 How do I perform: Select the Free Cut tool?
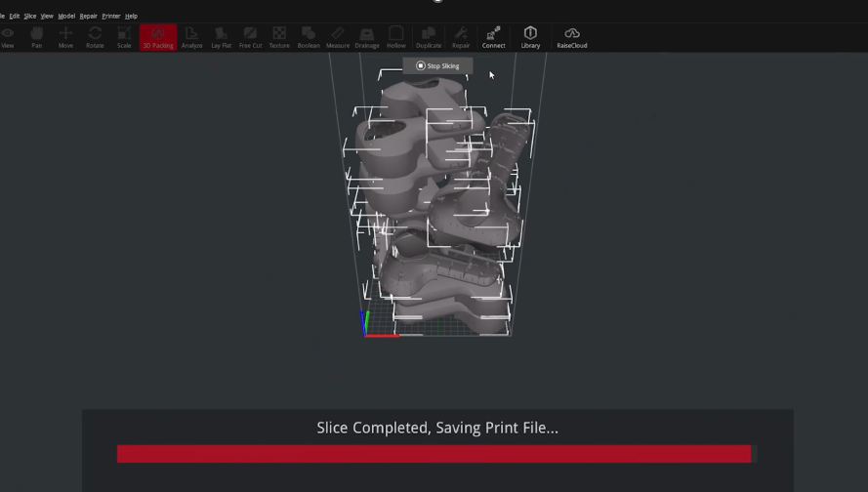point(250,38)
